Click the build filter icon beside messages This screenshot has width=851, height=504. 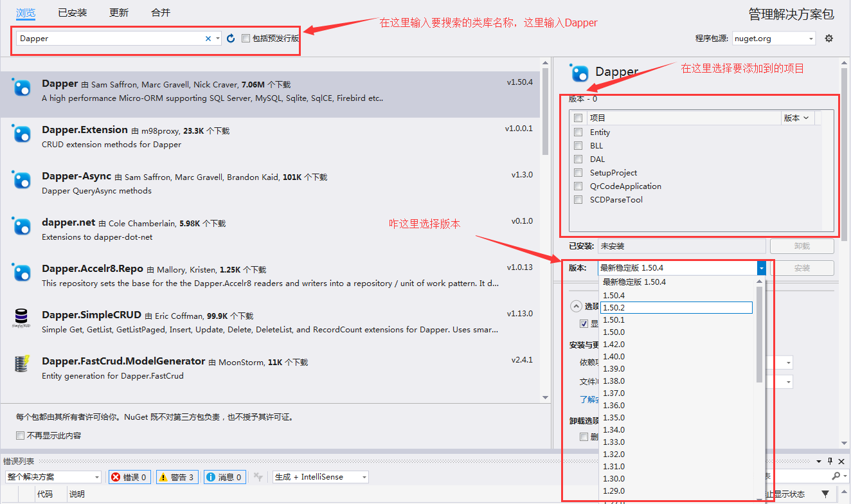258,477
